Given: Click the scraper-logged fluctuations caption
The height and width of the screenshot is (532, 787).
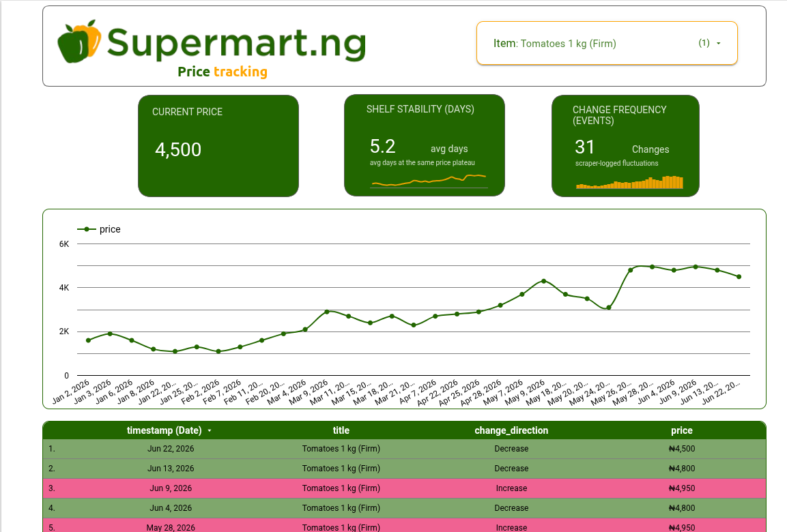Looking at the screenshot, I should 616,164.
